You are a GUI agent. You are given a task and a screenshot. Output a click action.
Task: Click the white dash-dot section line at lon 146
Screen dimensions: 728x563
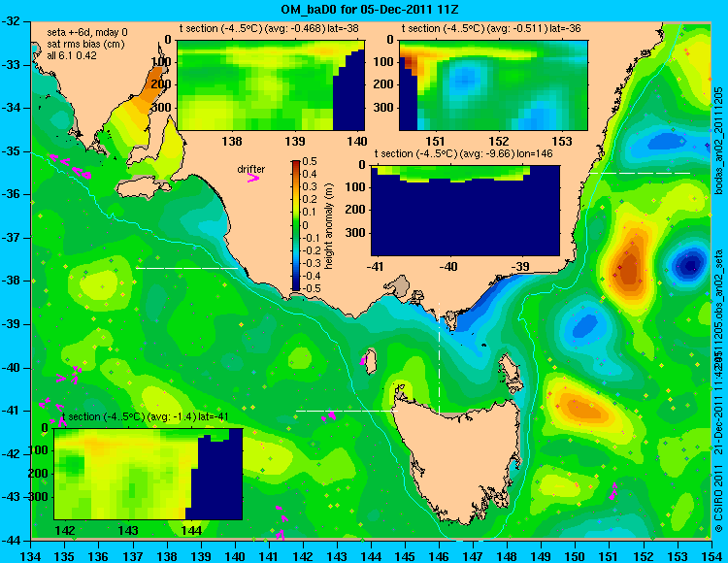pos(439,359)
